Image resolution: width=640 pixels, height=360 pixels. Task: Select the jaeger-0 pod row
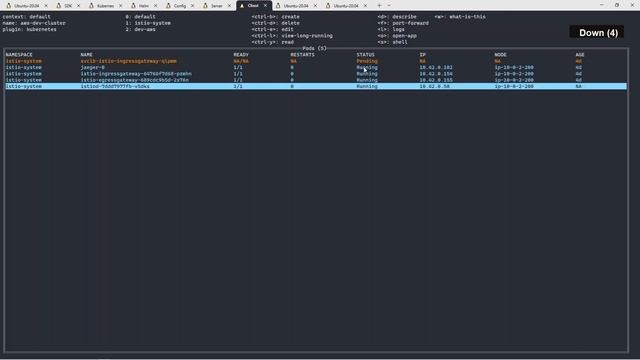point(316,67)
